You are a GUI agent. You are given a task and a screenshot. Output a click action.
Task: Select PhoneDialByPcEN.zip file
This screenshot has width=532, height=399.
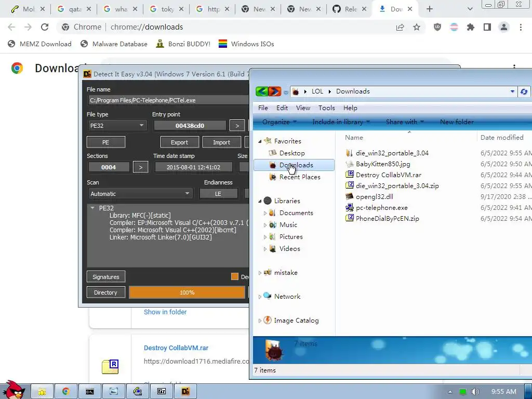click(x=387, y=218)
